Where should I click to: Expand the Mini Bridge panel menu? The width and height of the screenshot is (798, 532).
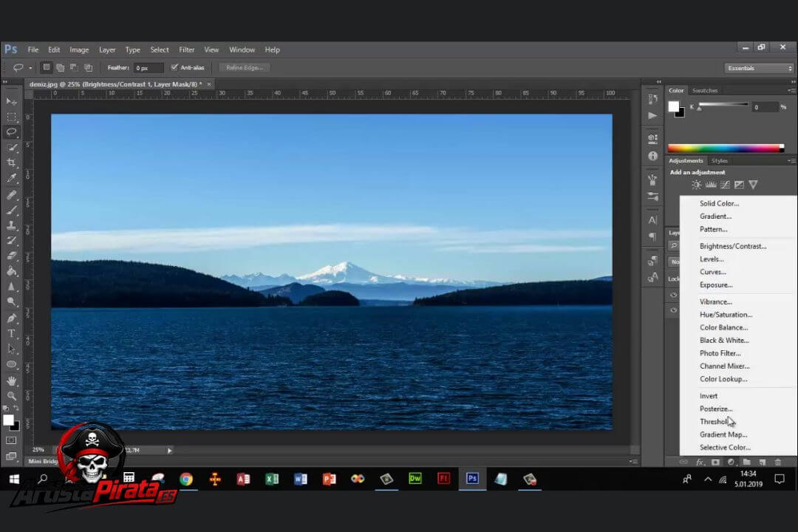click(633, 461)
